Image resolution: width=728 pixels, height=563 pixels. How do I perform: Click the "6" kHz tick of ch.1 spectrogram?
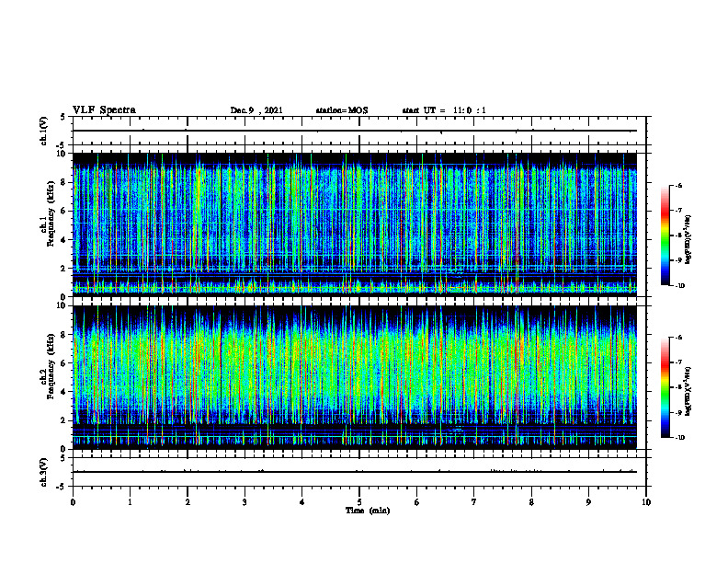pyautogui.click(x=63, y=211)
